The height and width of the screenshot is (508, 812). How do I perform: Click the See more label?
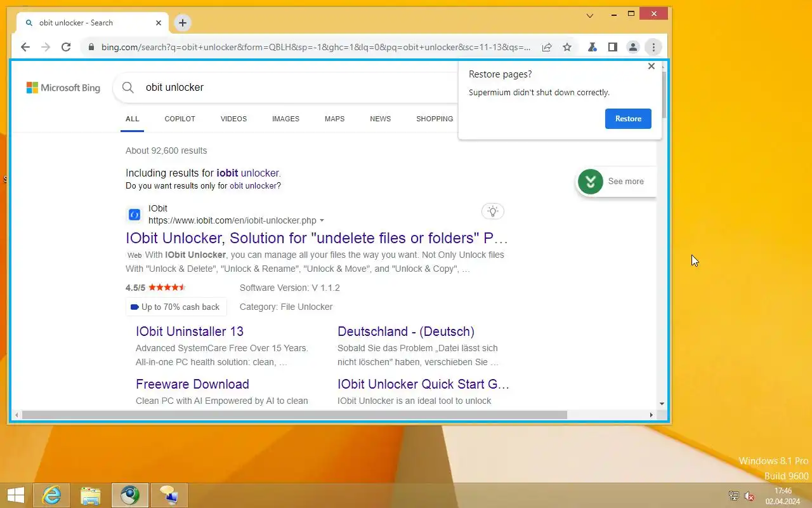(626, 182)
